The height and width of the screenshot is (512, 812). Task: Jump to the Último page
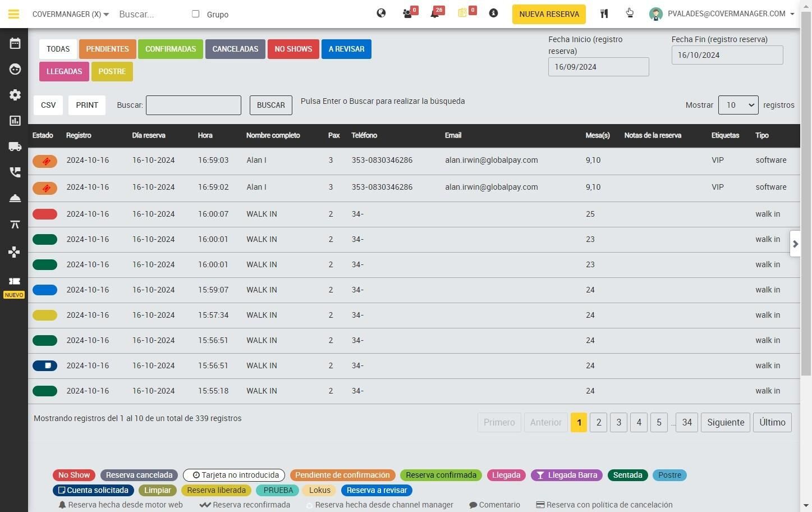tap(772, 422)
